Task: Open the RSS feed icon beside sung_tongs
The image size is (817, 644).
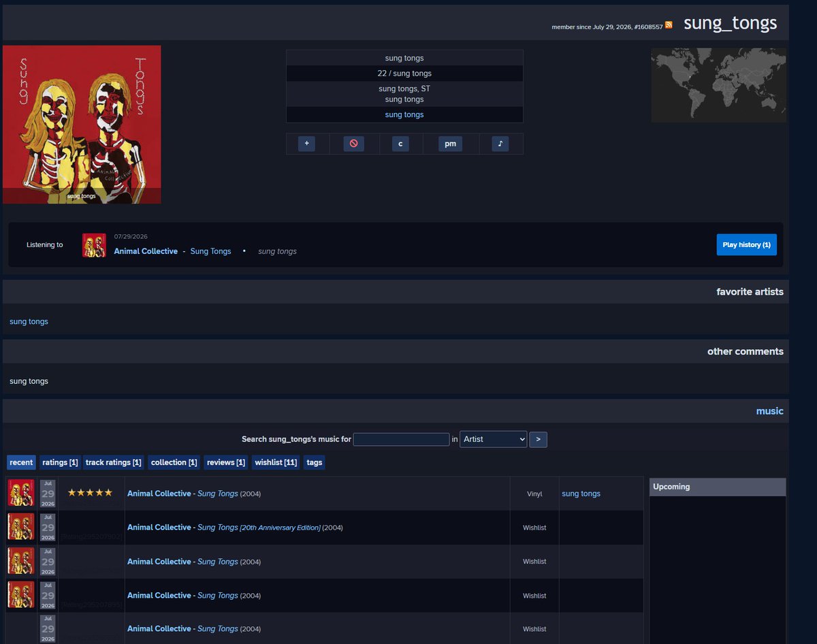Action: pyautogui.click(x=669, y=25)
